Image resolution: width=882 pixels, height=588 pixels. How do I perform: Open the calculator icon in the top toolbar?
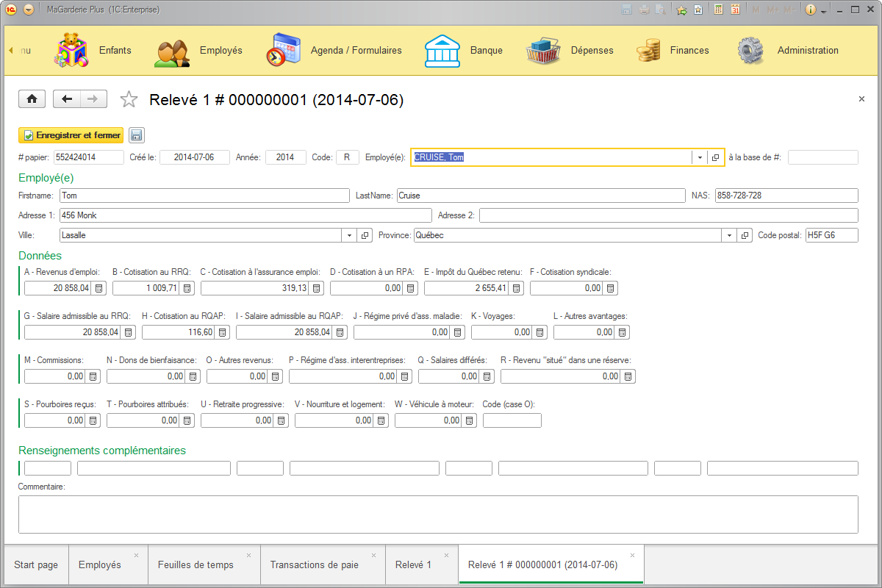(718, 9)
